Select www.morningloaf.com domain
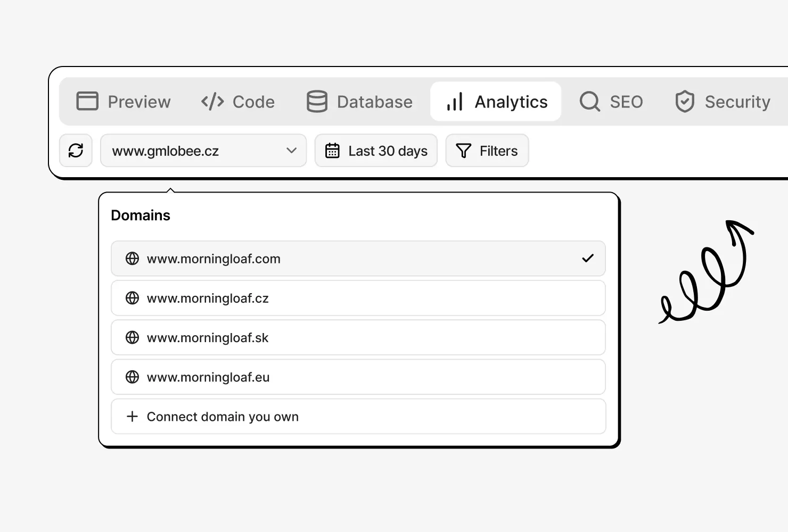This screenshot has height=532, width=788. [x=358, y=259]
